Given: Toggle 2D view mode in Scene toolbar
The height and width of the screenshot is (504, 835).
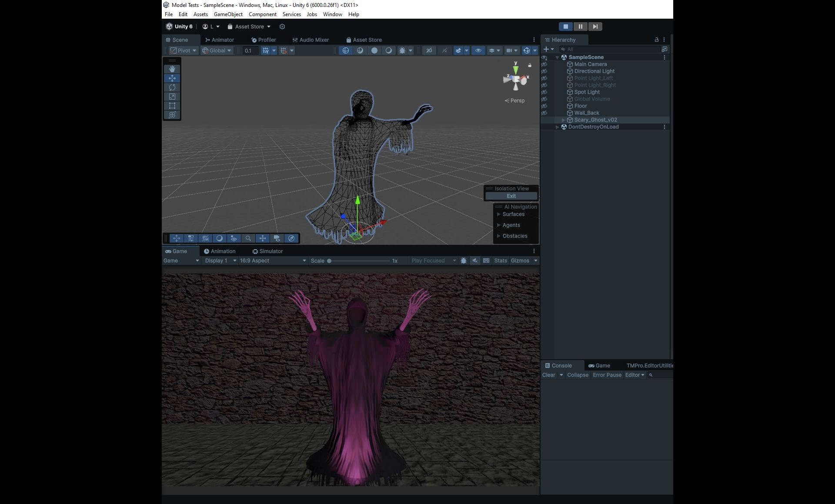Looking at the screenshot, I should tap(429, 50).
